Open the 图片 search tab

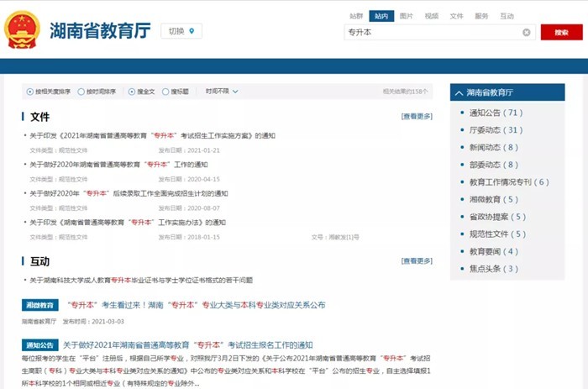[407, 16]
